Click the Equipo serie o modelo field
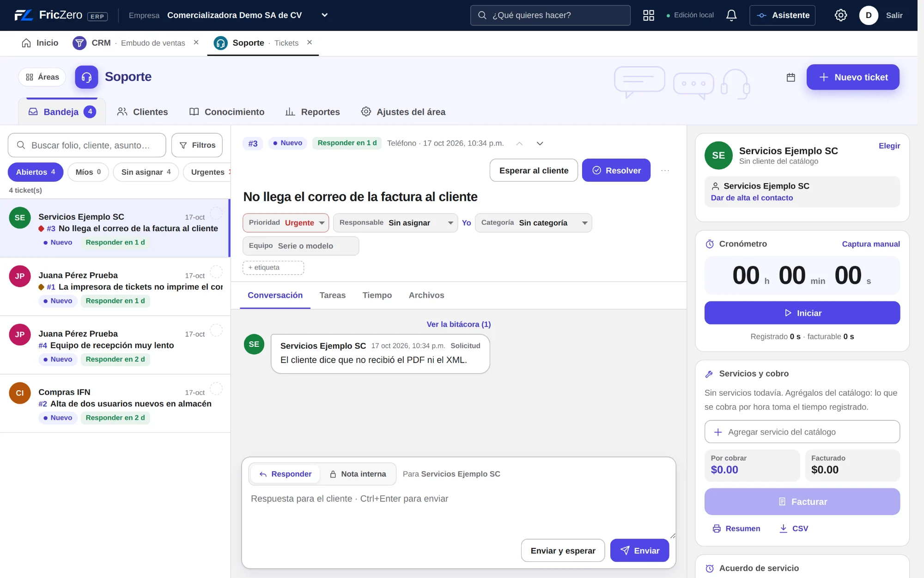The image size is (924, 578). point(301,246)
